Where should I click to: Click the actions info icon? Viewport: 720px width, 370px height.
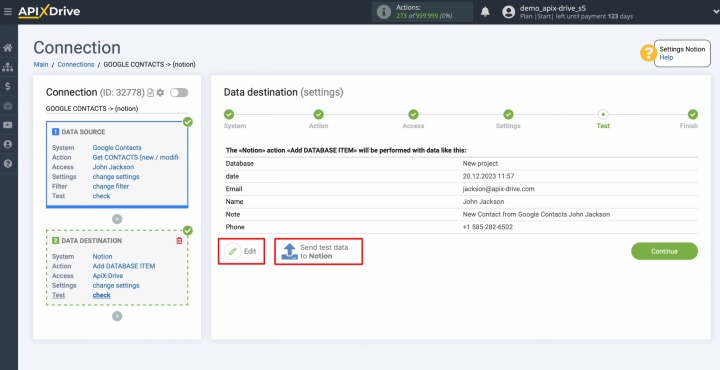click(383, 12)
